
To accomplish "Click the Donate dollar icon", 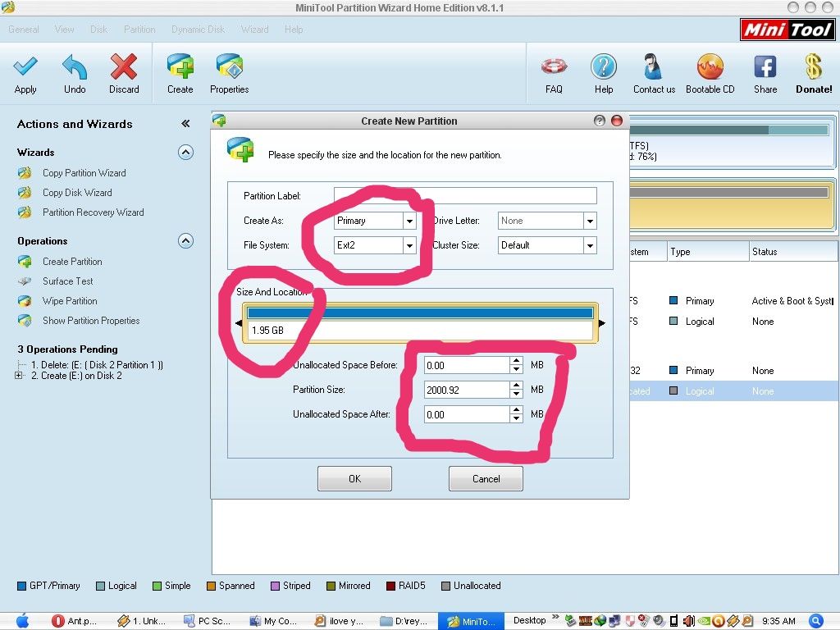I will (x=813, y=68).
